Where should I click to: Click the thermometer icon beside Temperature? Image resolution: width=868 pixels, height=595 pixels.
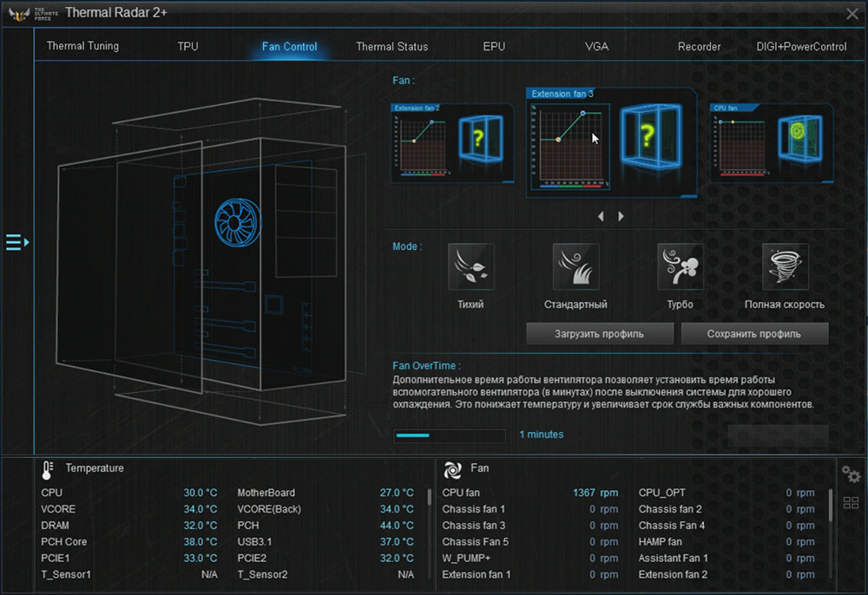click(48, 469)
